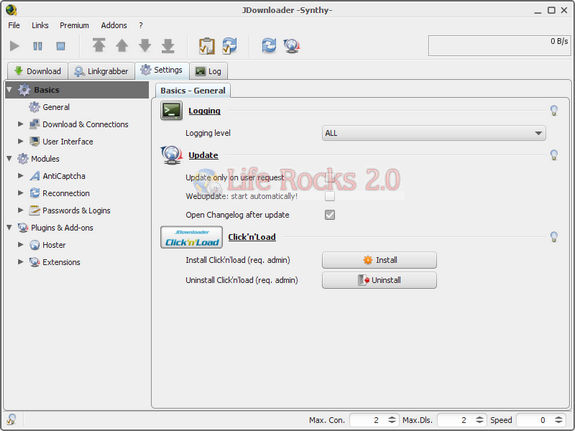Viewport: 575px width, 431px height.
Task: Select Hoster tree item
Action: click(47, 245)
